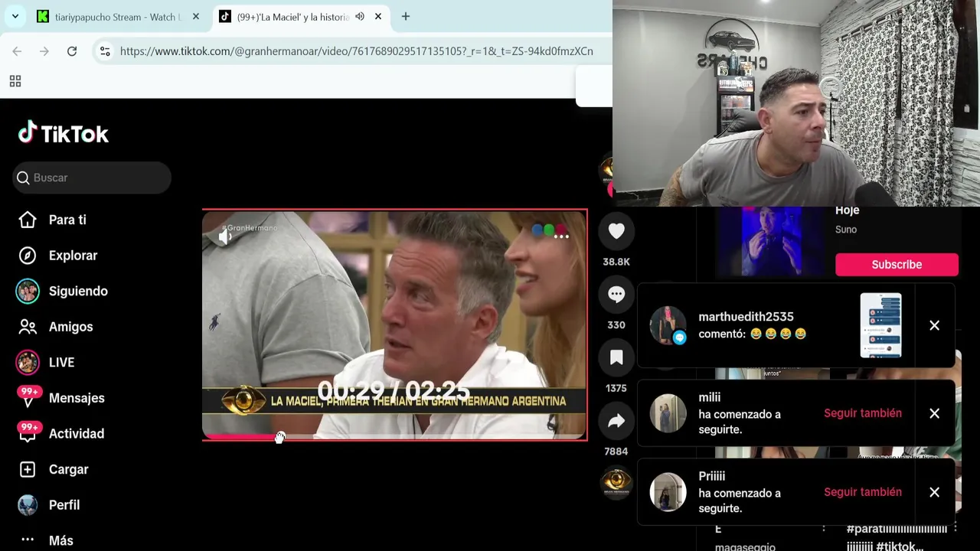The height and width of the screenshot is (551, 980).
Task: Share video with arrow icon
Action: click(x=616, y=421)
